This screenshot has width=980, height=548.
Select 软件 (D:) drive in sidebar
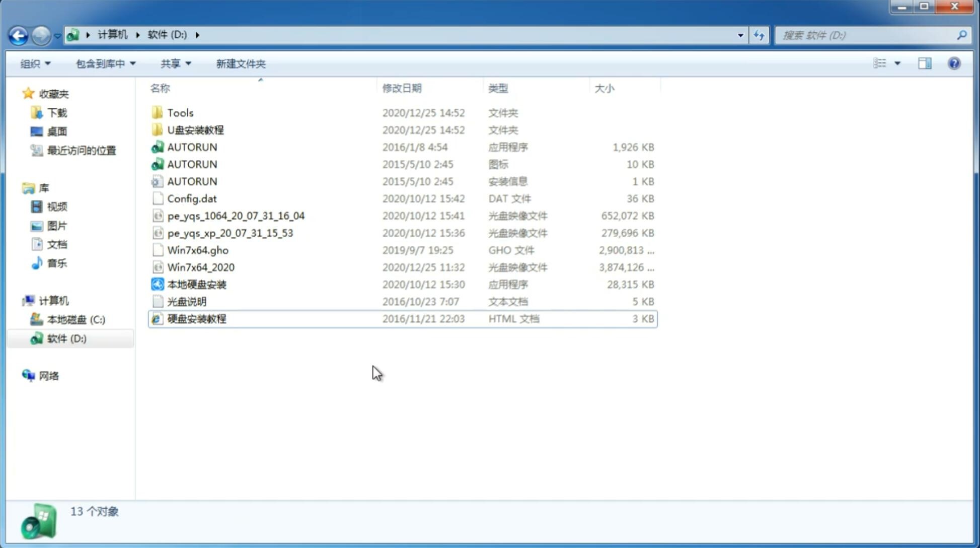tap(66, 338)
